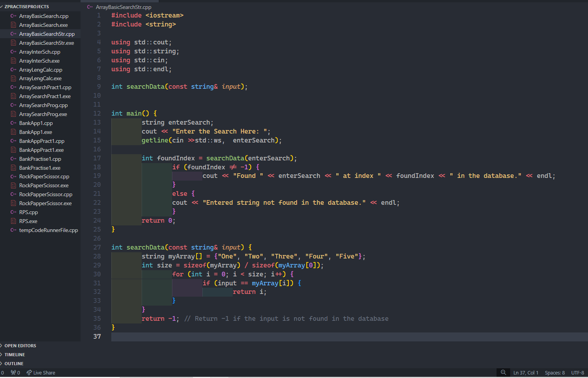Click the ArrayBasicSearchStr.cpp breadcrumb label
This screenshot has height=378, width=588.
123,7
